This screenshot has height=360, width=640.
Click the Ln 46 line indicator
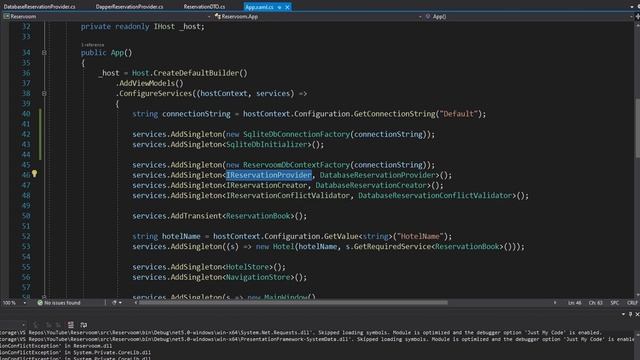[x=574, y=303]
